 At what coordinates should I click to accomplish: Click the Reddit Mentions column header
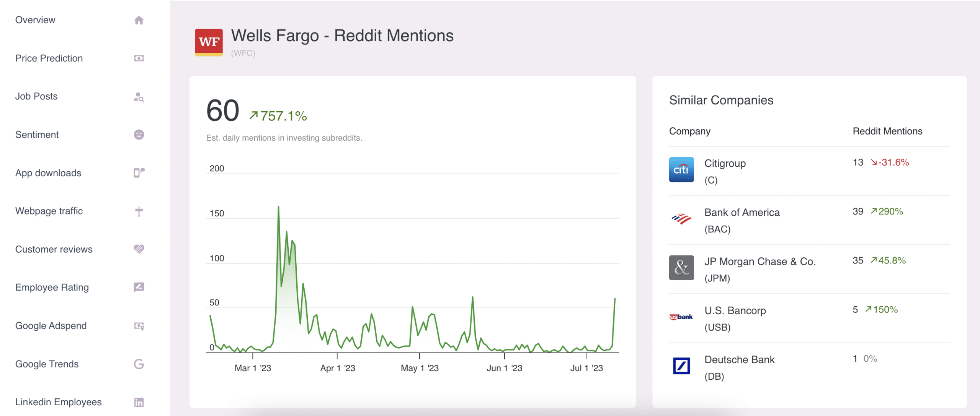coord(887,131)
